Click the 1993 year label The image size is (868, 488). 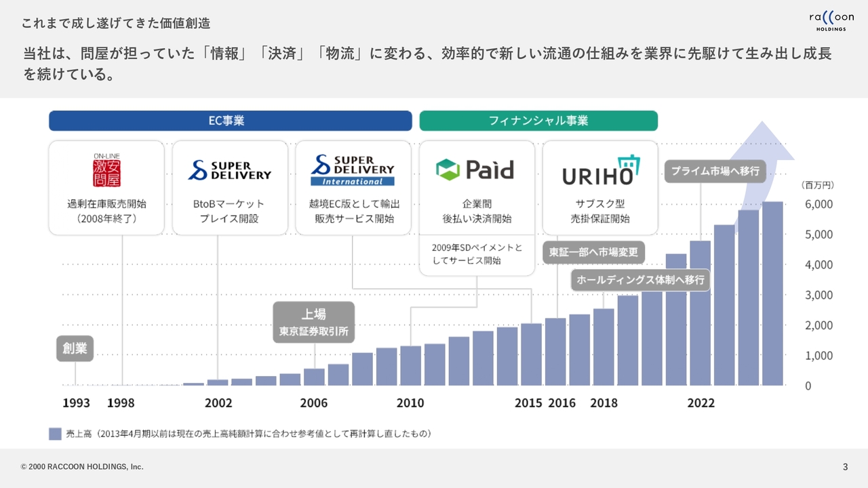point(76,403)
